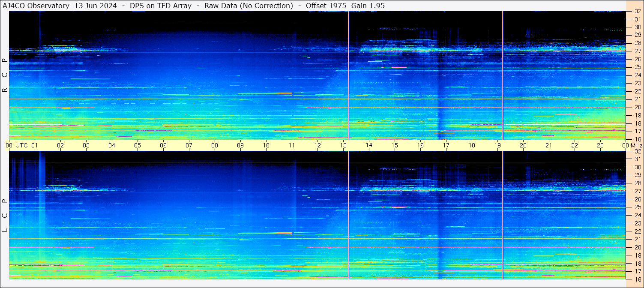644x288 pixels.
Task: Click 32 MHz tick on upper RCP scale
Action: pos(637,12)
